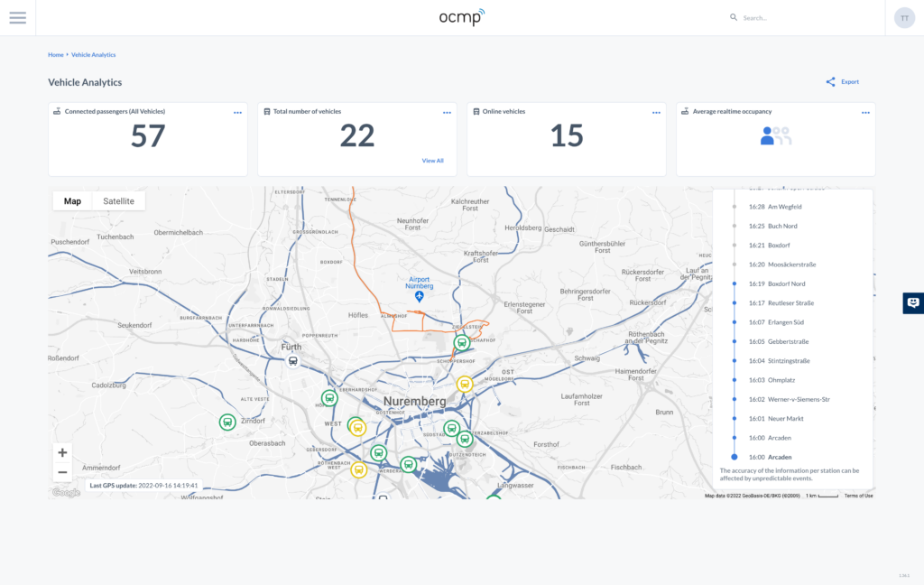Open Total number of vehicles options menu
The height and width of the screenshot is (585, 924).
[447, 113]
